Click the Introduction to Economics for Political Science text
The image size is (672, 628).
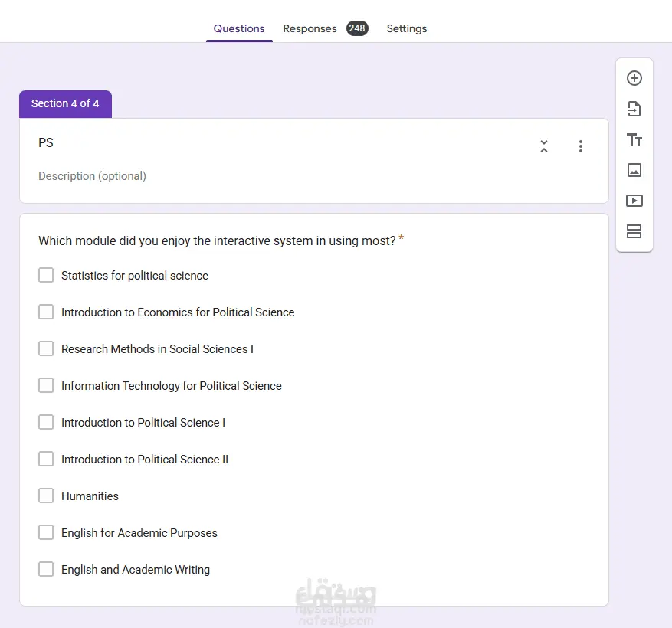pyautogui.click(x=178, y=312)
